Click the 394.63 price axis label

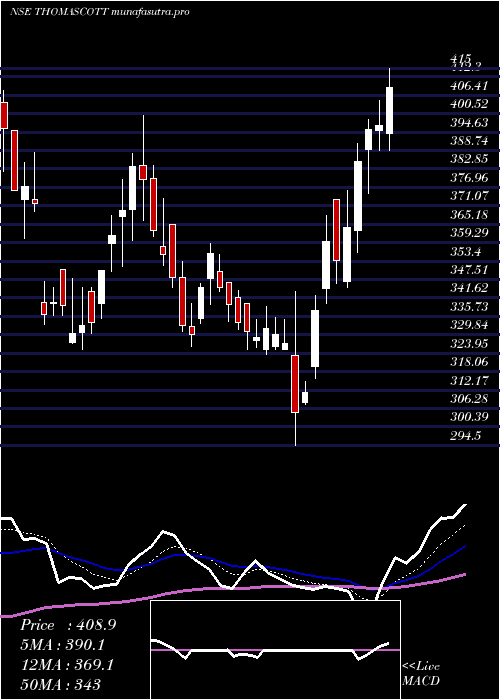468,122
